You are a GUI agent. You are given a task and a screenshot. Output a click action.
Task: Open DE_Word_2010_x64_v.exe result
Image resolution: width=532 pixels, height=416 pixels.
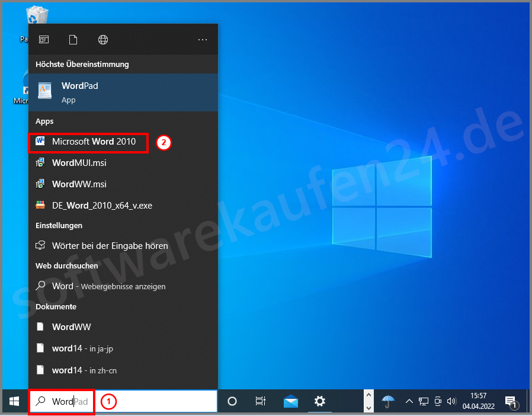123,206
